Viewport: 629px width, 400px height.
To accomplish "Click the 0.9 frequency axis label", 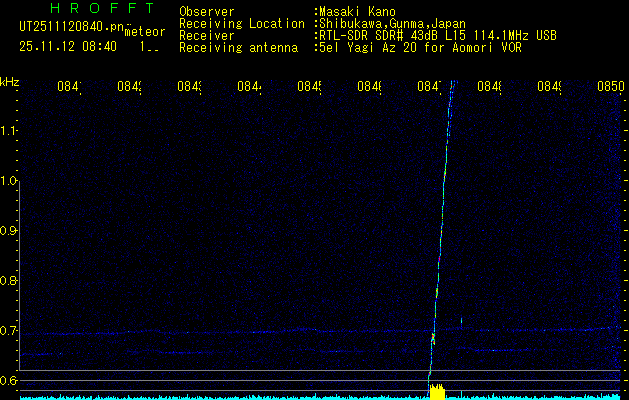I will [x=9, y=231].
